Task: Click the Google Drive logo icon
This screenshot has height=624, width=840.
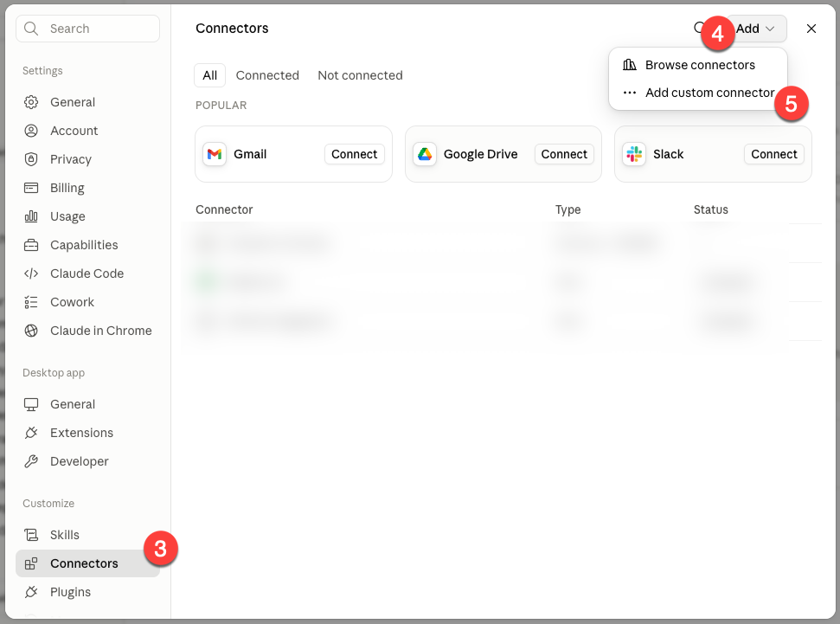Action: [424, 154]
